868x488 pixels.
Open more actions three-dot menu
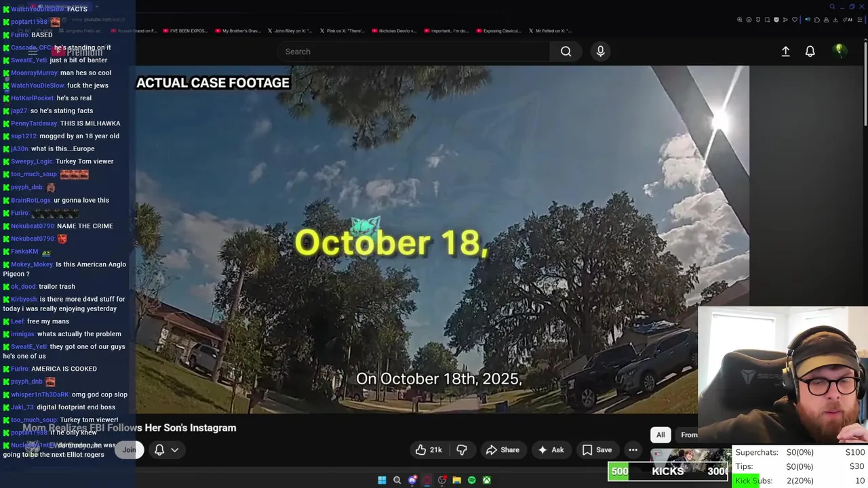point(633,449)
